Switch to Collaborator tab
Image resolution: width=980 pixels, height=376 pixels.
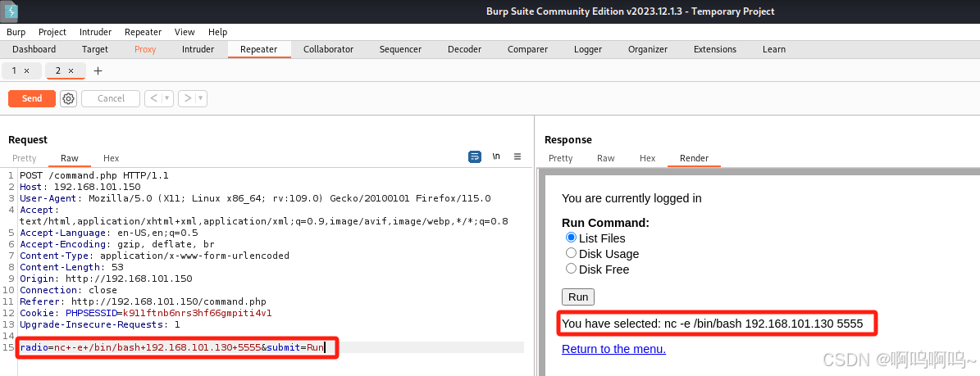click(x=328, y=49)
